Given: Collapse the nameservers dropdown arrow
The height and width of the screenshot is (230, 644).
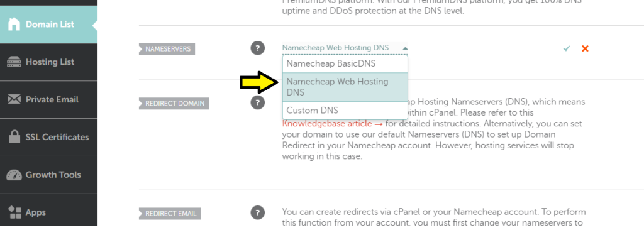Looking at the screenshot, I should pyautogui.click(x=405, y=48).
